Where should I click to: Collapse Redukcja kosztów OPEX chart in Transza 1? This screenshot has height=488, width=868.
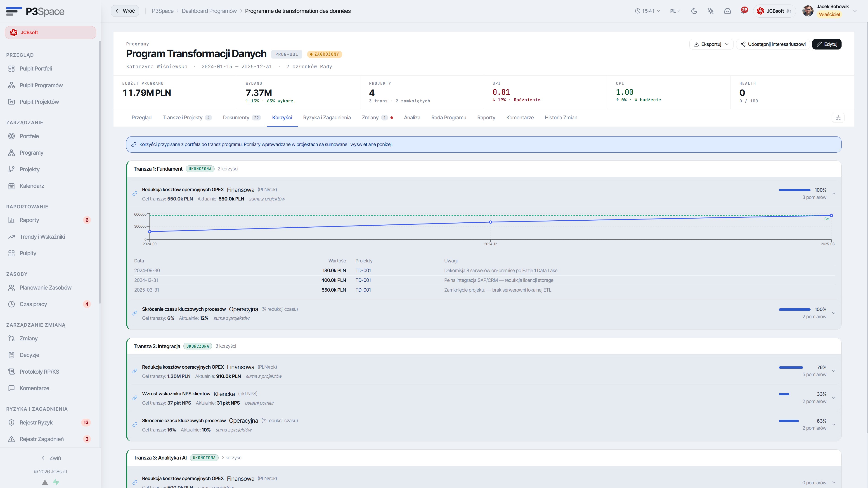(x=834, y=194)
